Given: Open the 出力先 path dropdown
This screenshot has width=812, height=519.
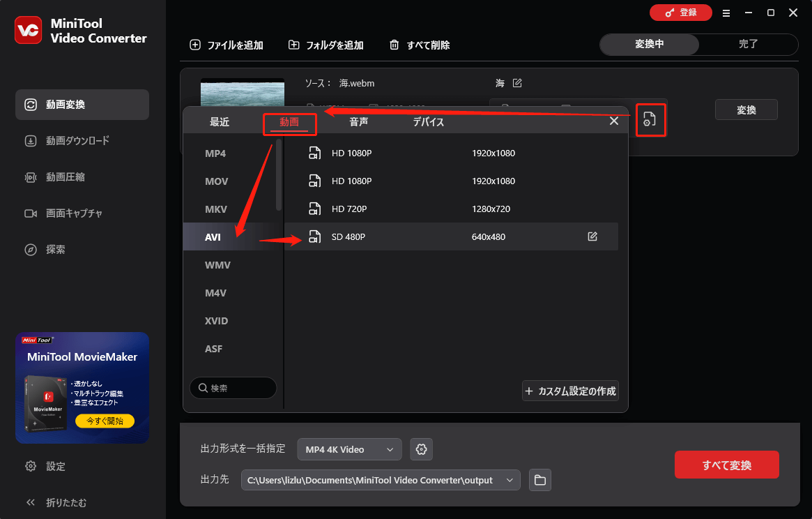Looking at the screenshot, I should coord(381,480).
